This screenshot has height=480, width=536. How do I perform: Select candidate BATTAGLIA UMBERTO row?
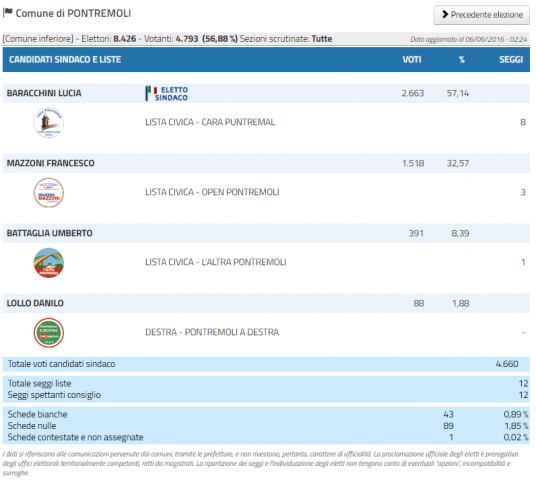click(266, 233)
